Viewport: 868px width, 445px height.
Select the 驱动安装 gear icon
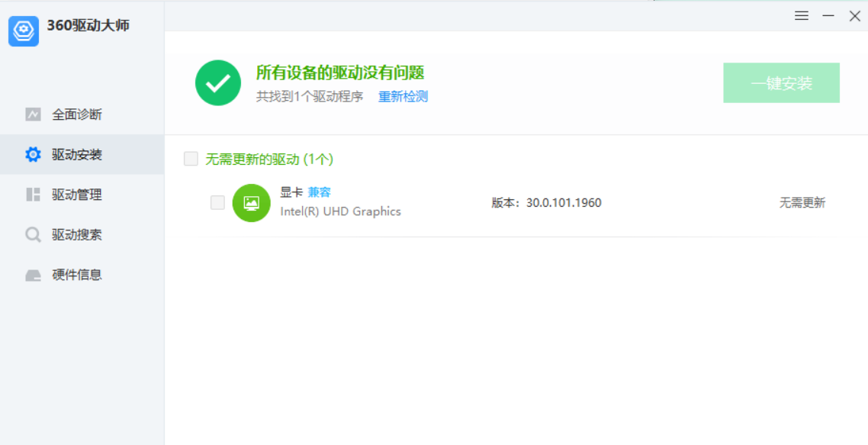[33, 155]
